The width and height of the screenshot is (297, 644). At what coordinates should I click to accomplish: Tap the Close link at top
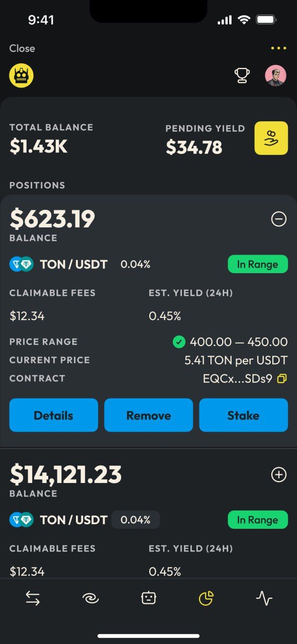tap(22, 48)
